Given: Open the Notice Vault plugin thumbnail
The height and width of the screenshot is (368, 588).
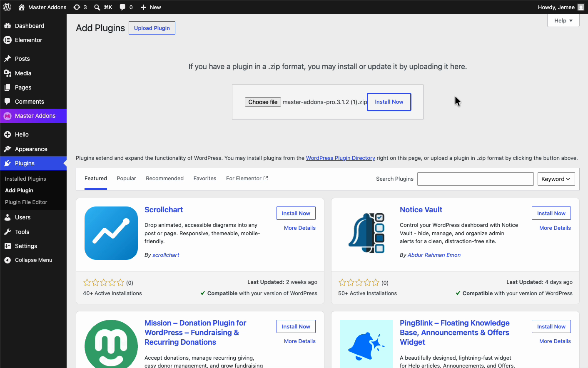Looking at the screenshot, I should pos(366,233).
